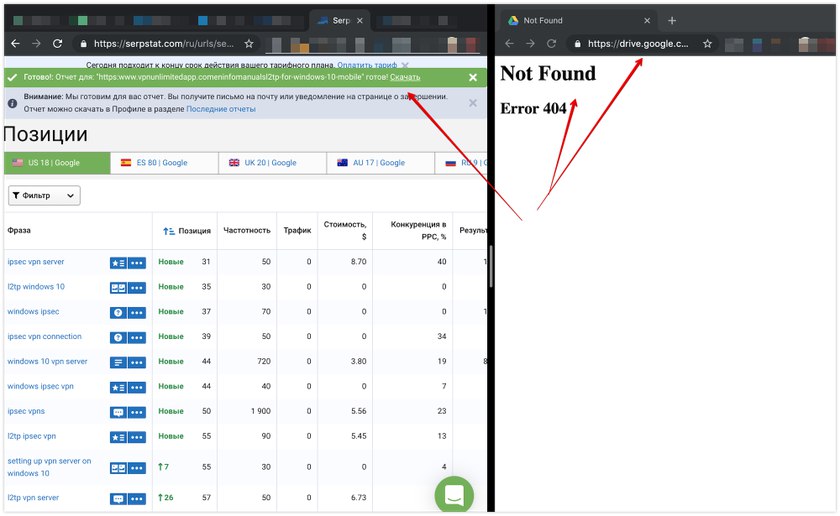This screenshot has width=840, height=516.
Task: Open more options for windows ipsec vpn
Action: pyautogui.click(x=137, y=387)
